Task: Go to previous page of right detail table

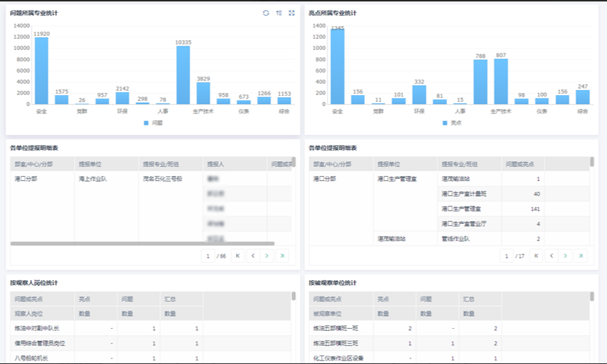Action: [x=551, y=256]
